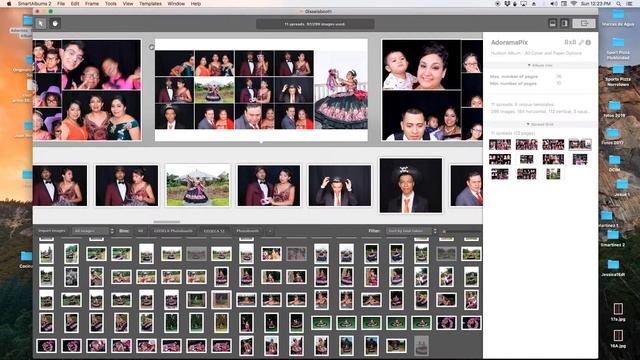
Task: Select last Spread Grid thumbnail with garden photo
Action: (x=553, y=174)
